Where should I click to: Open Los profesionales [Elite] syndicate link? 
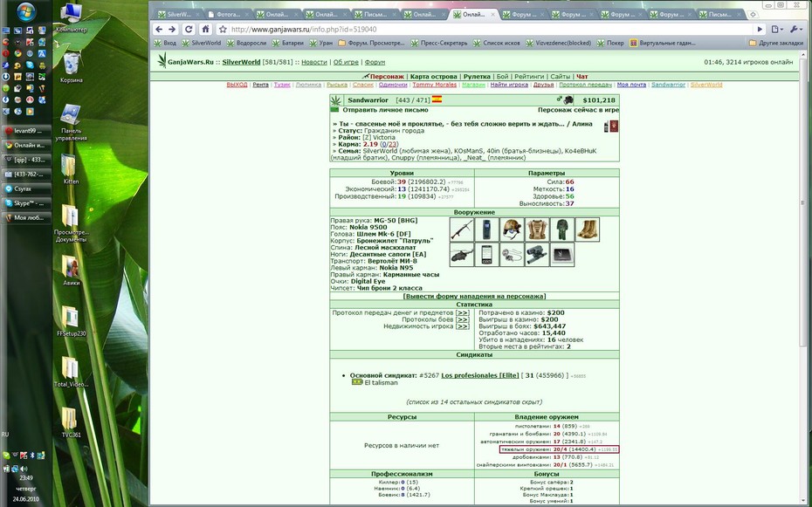[480, 375]
